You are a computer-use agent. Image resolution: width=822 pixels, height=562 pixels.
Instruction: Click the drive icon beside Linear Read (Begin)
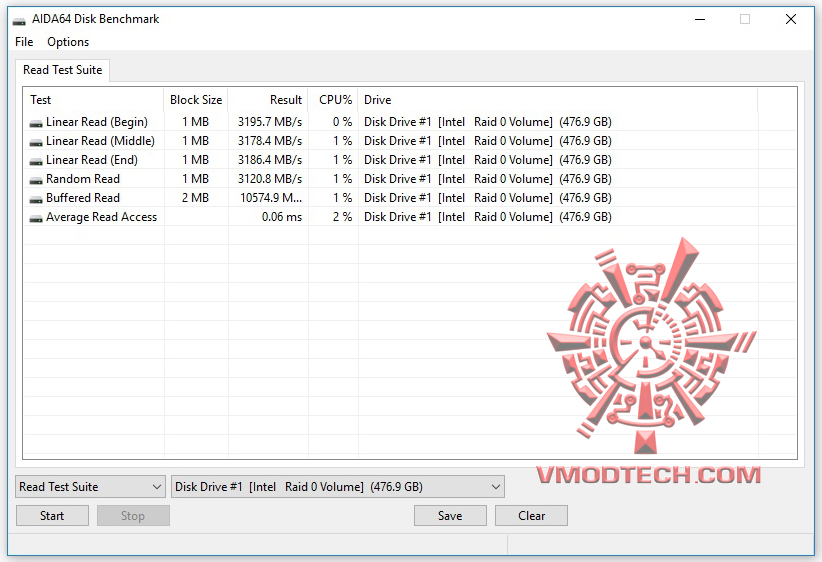(x=36, y=123)
